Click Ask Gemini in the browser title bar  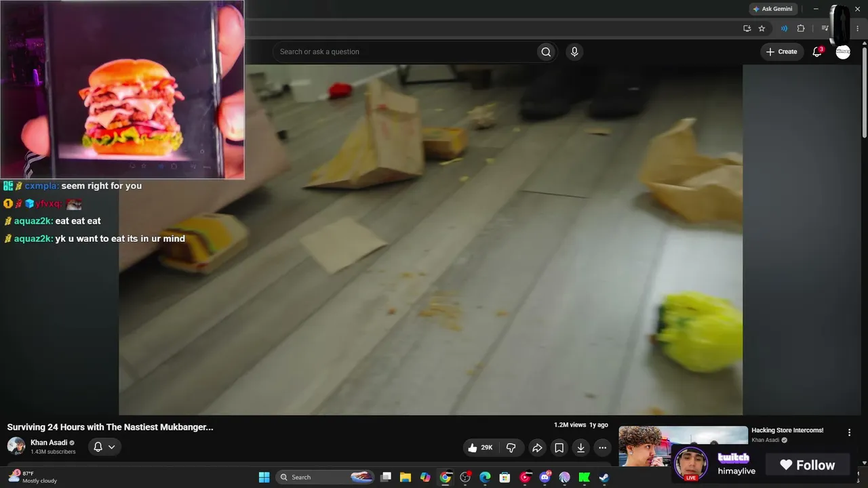[772, 9]
